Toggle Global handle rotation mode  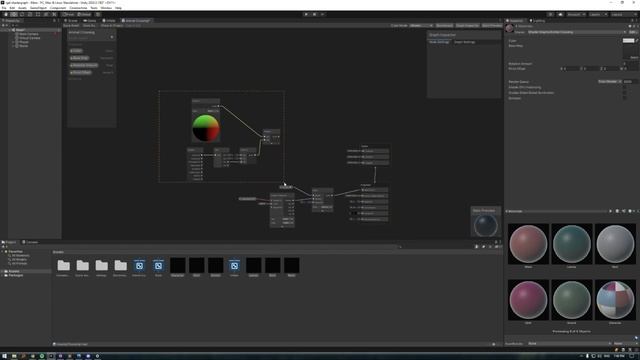tap(84, 14)
